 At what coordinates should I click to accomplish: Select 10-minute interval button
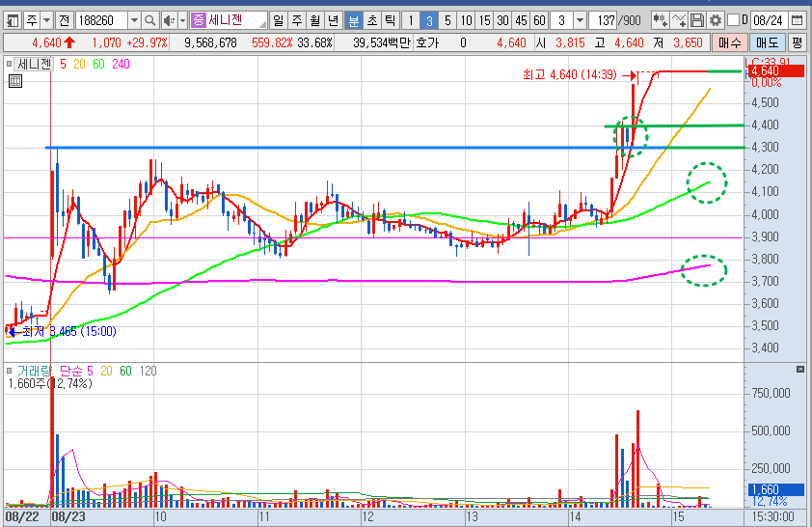(x=466, y=20)
